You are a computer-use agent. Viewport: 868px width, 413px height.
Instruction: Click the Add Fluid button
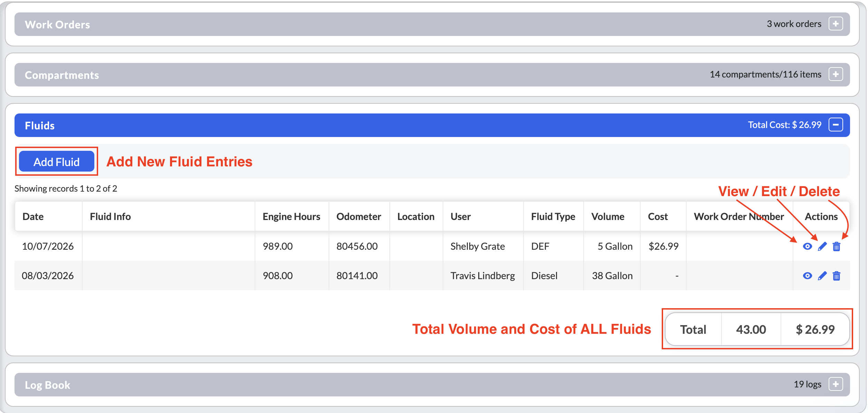pos(57,162)
